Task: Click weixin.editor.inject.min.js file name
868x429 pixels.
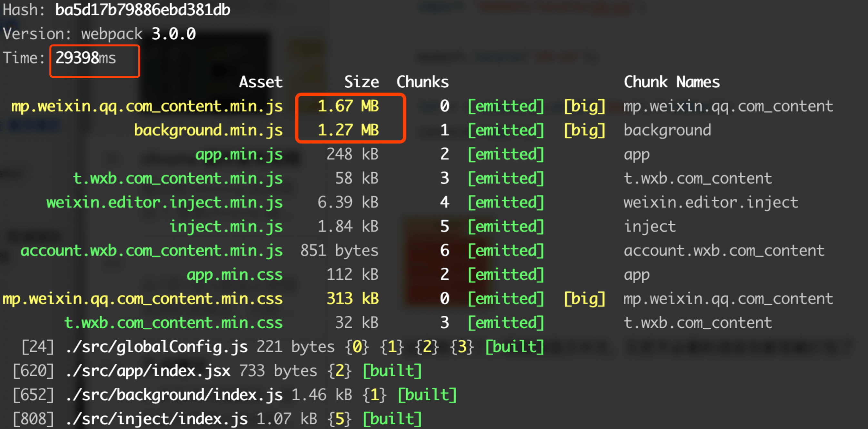Action: point(164,203)
